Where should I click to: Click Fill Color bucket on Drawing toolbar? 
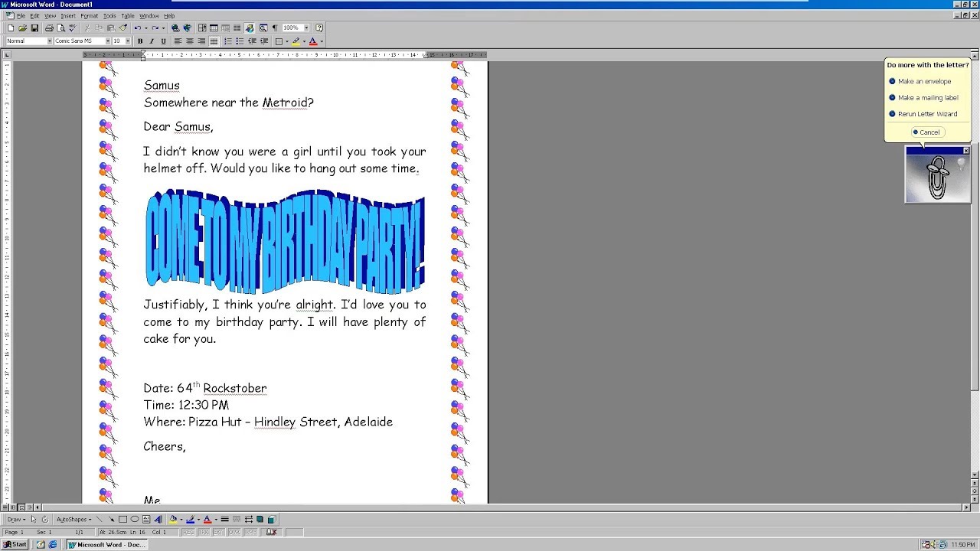[x=173, y=519]
